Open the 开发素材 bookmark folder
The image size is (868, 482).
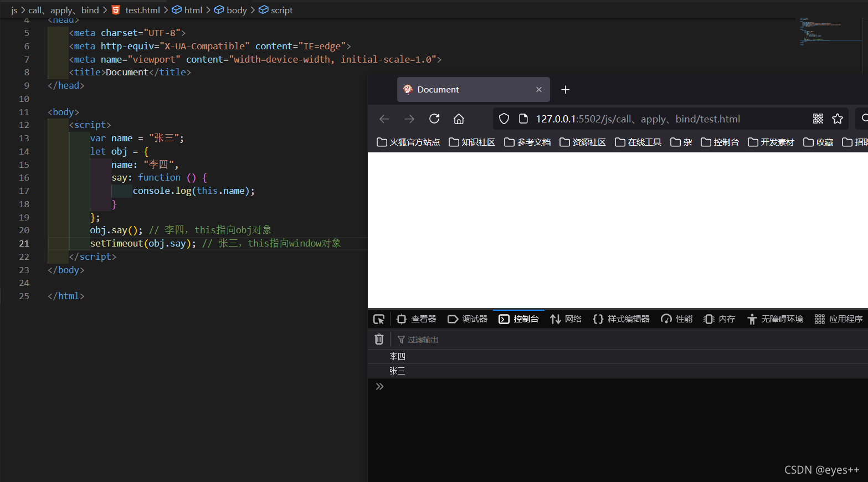[x=771, y=142]
